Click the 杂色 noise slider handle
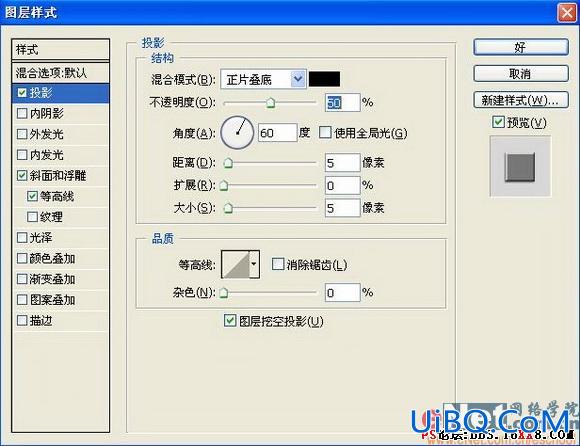 click(x=224, y=293)
